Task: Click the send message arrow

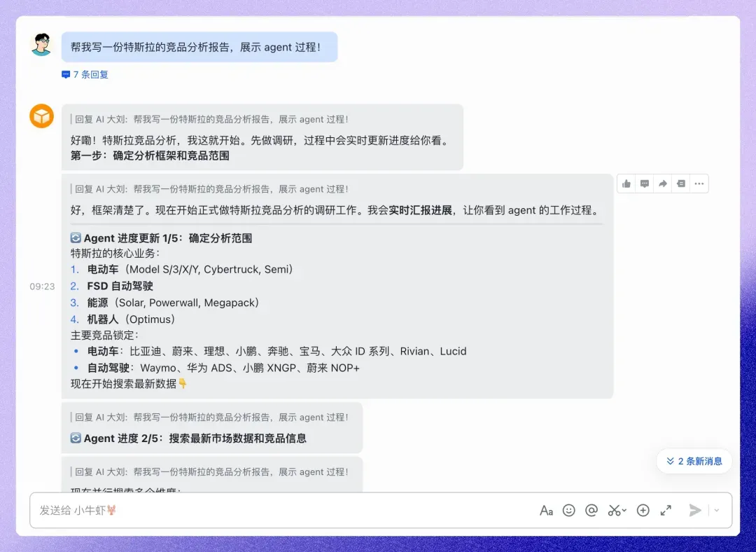Action: pyautogui.click(x=695, y=511)
